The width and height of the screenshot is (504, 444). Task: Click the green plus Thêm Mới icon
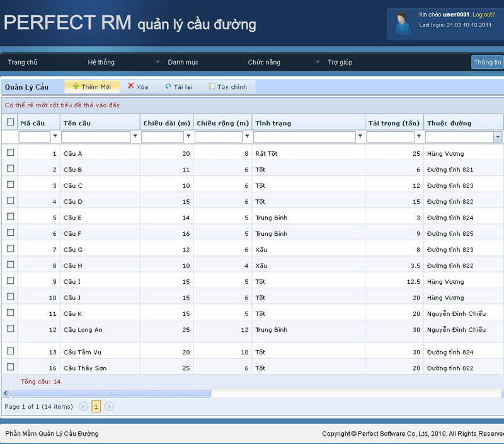(76, 86)
